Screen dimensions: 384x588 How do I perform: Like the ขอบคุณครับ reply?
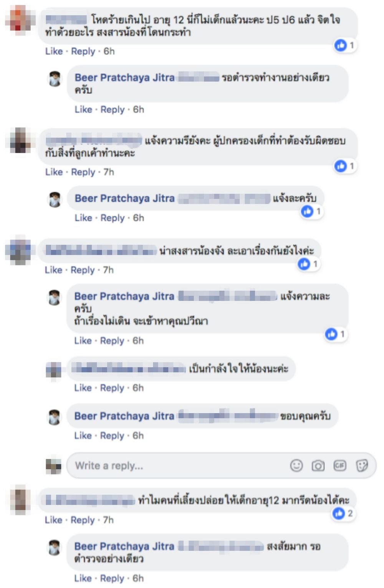(83, 436)
